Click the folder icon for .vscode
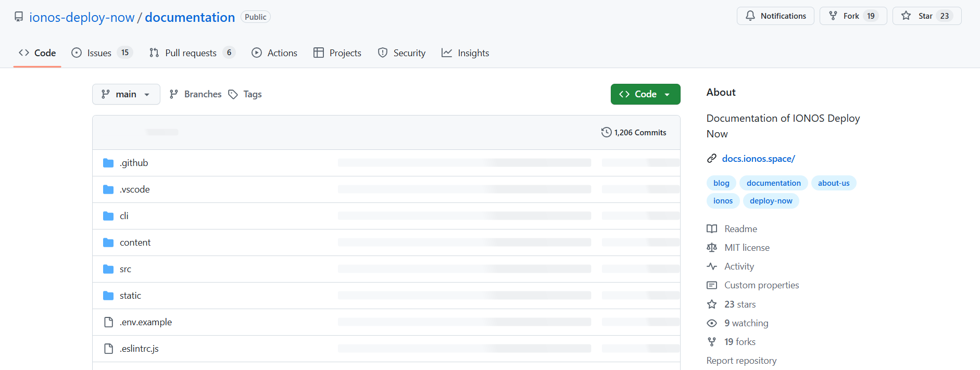Image resolution: width=980 pixels, height=370 pixels. coord(108,189)
